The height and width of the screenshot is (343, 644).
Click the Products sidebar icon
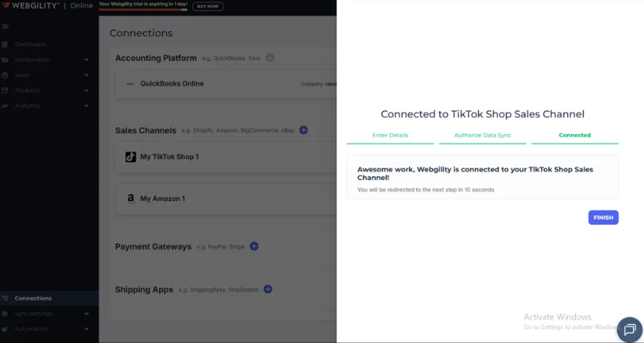pyautogui.click(x=5, y=90)
